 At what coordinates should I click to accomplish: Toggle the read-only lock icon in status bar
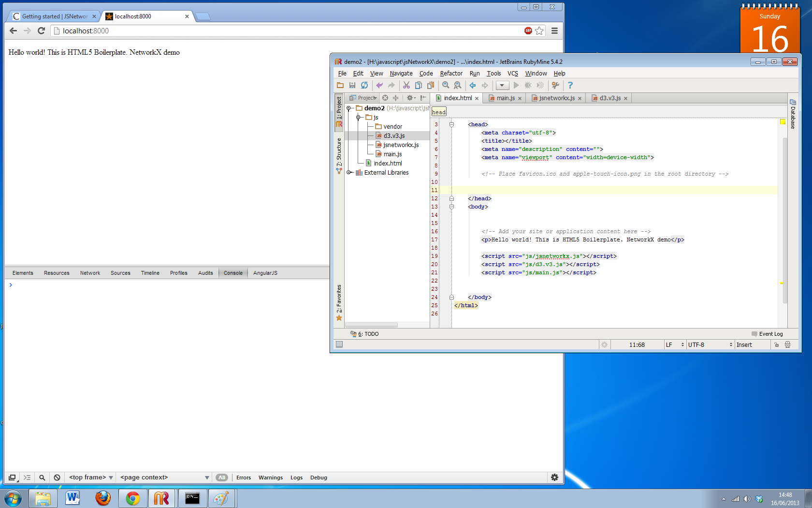(777, 344)
